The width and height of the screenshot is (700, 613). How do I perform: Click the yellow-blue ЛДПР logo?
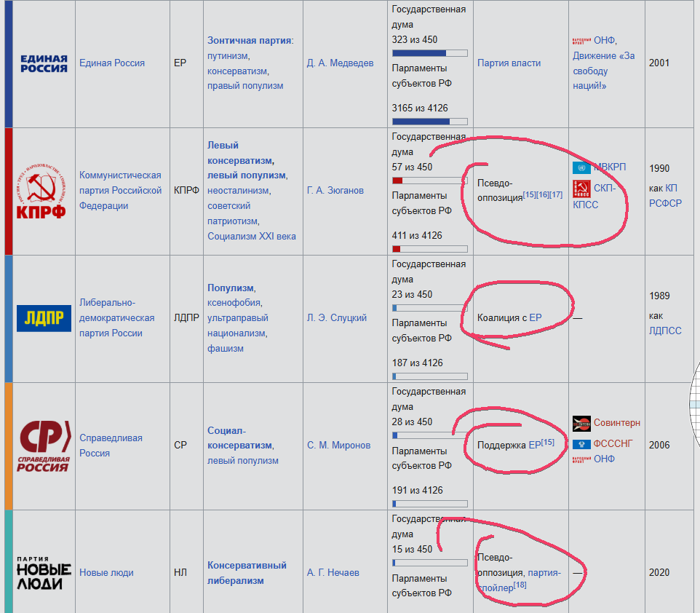click(44, 318)
